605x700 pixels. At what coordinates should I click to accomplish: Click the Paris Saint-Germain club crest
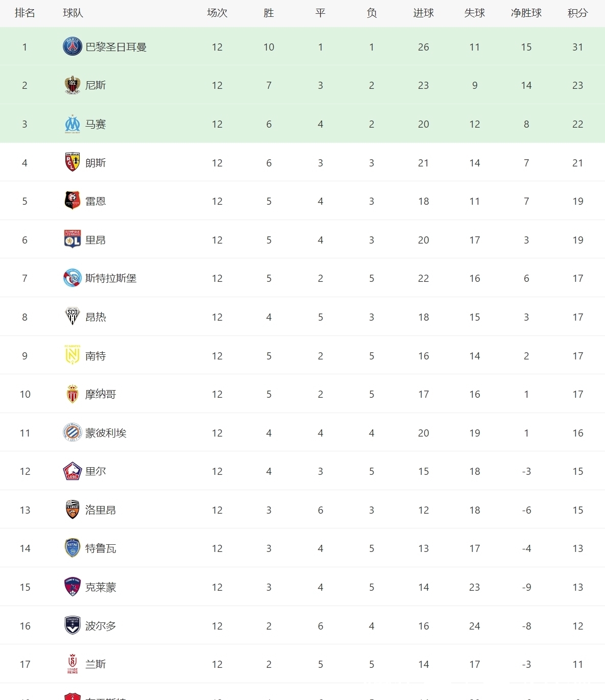[x=72, y=47]
